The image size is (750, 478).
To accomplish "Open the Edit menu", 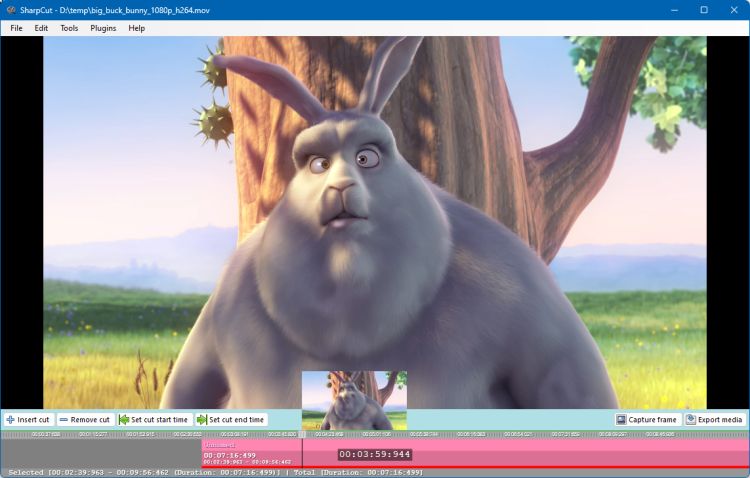I will click(41, 28).
